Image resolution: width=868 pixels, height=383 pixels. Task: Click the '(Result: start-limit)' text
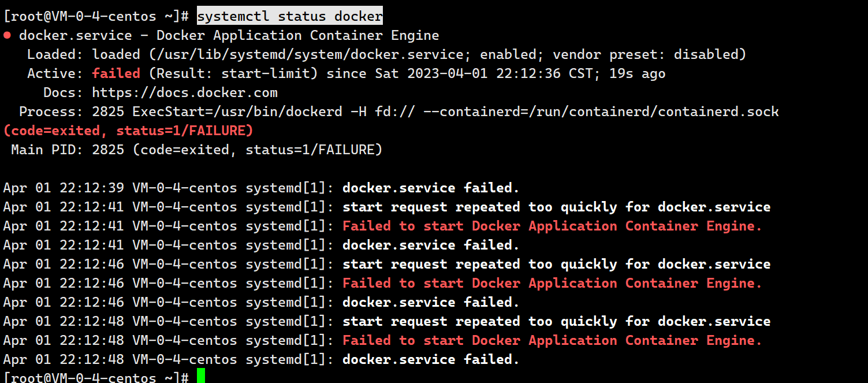(x=233, y=73)
